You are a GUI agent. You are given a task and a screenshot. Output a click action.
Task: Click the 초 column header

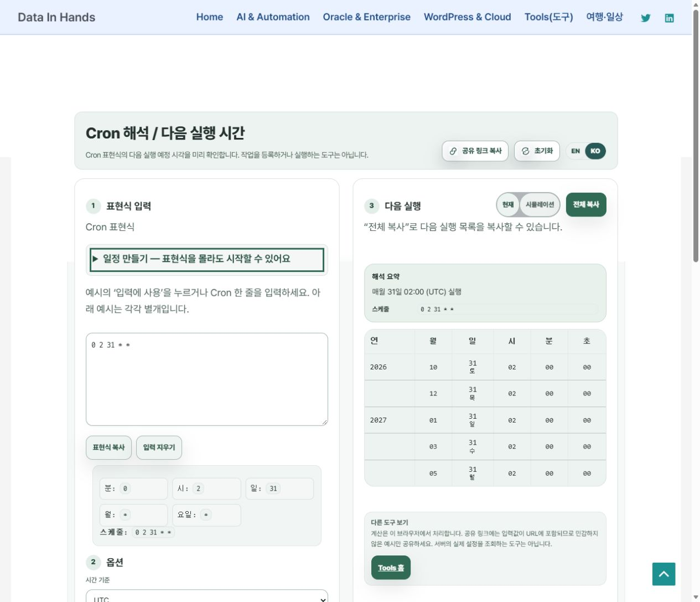pos(587,341)
